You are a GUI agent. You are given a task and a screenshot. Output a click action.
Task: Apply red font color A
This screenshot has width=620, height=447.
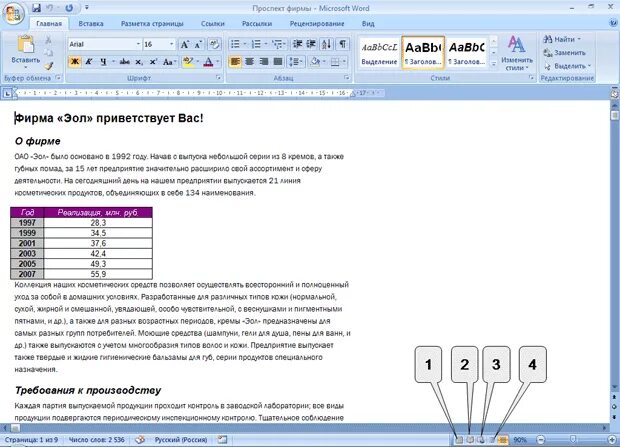(x=208, y=62)
